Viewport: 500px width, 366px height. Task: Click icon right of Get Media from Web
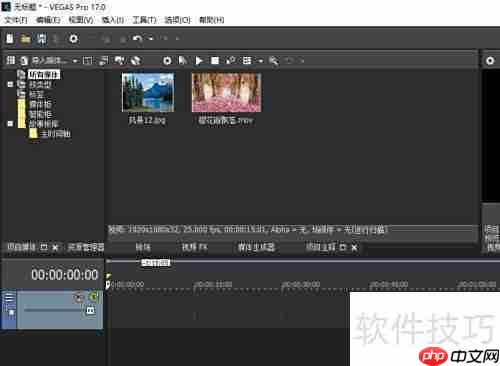136,61
